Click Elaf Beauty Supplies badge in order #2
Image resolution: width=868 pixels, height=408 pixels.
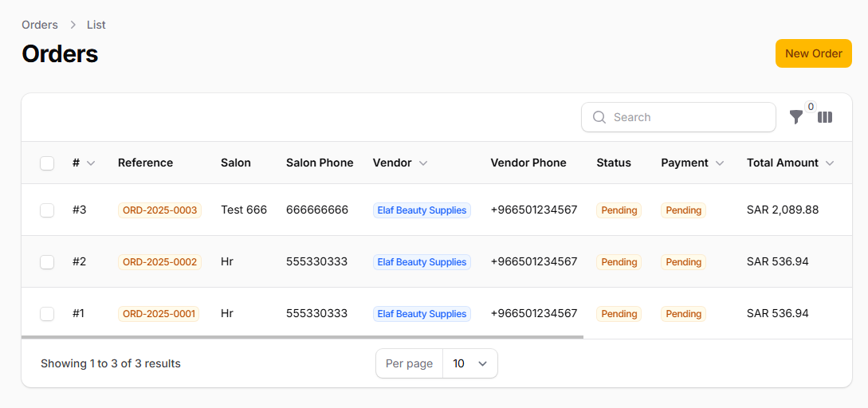[422, 262]
